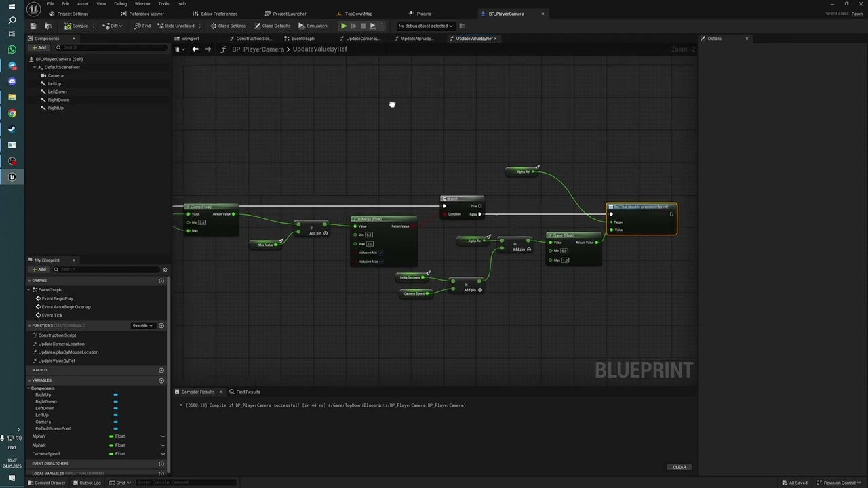
Task: Select DefaultSceneRoot in components tree
Action: click(62, 67)
